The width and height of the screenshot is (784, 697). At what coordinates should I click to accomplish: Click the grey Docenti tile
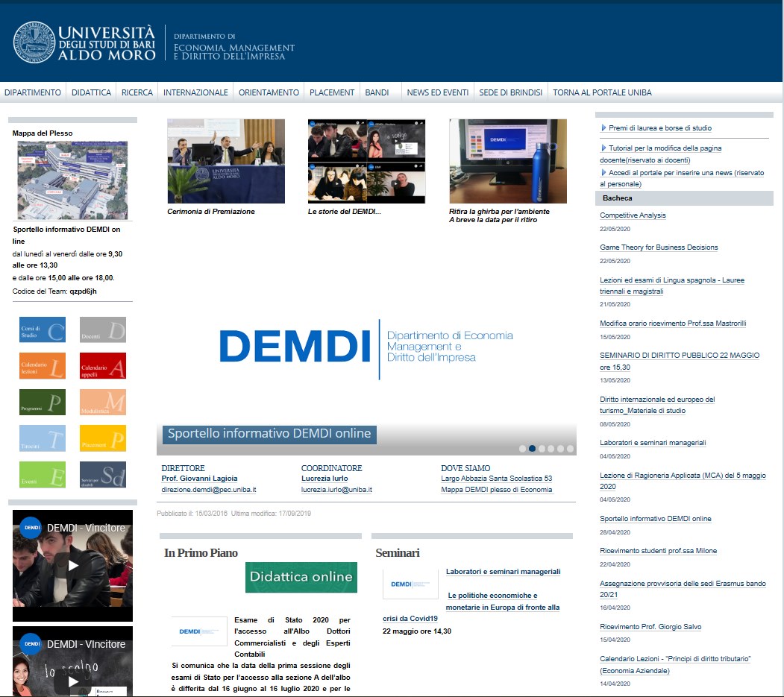[x=102, y=329]
